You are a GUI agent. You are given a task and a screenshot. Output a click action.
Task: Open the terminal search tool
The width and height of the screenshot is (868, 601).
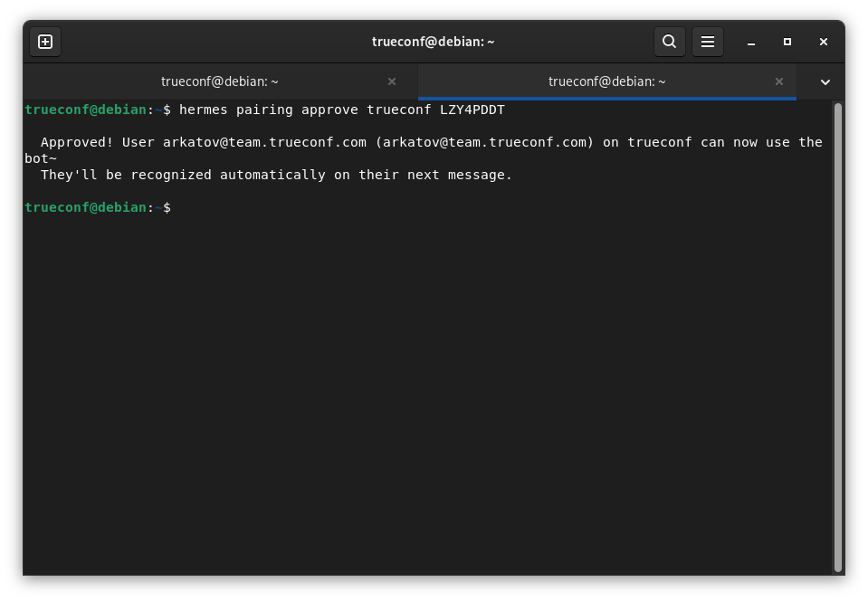[669, 42]
